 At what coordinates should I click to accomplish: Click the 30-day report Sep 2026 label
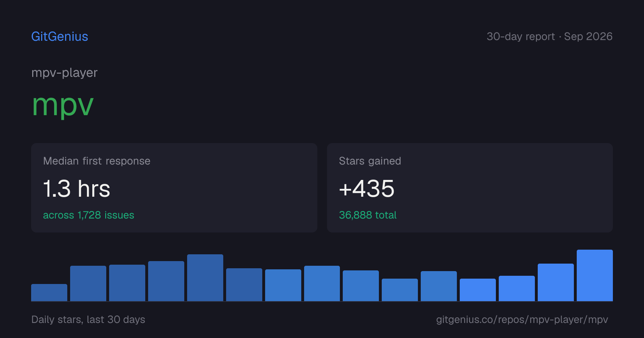(x=550, y=36)
